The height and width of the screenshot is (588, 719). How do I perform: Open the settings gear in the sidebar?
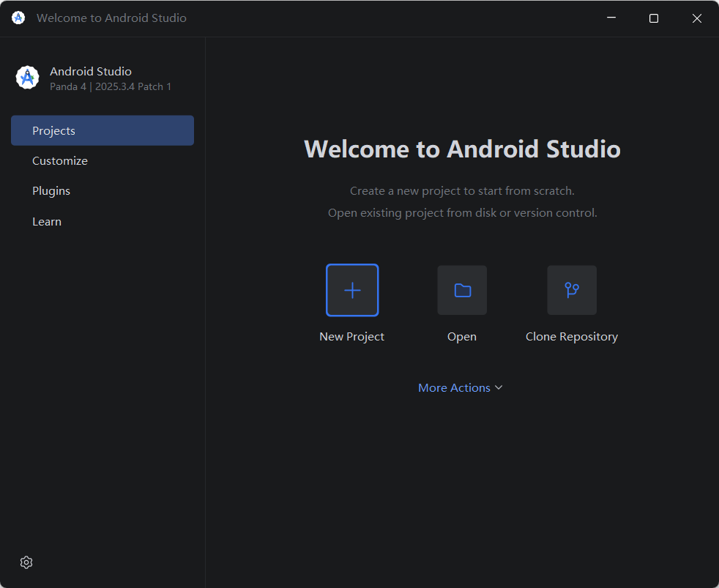(x=26, y=562)
